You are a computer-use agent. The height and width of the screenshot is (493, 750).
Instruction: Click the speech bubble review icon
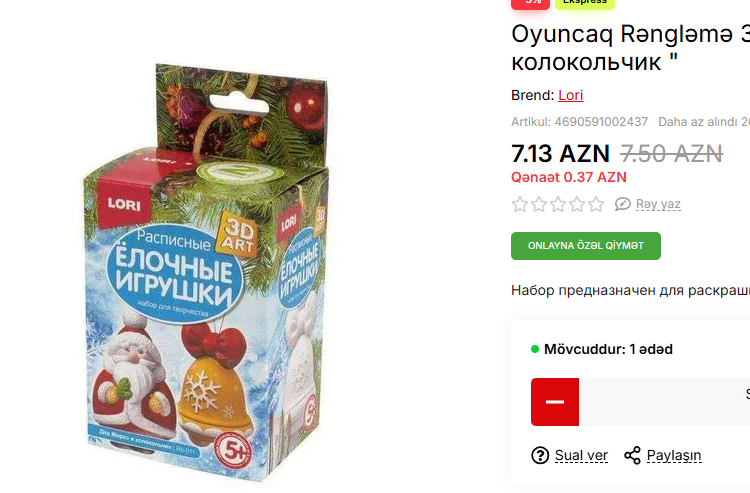[x=622, y=204]
